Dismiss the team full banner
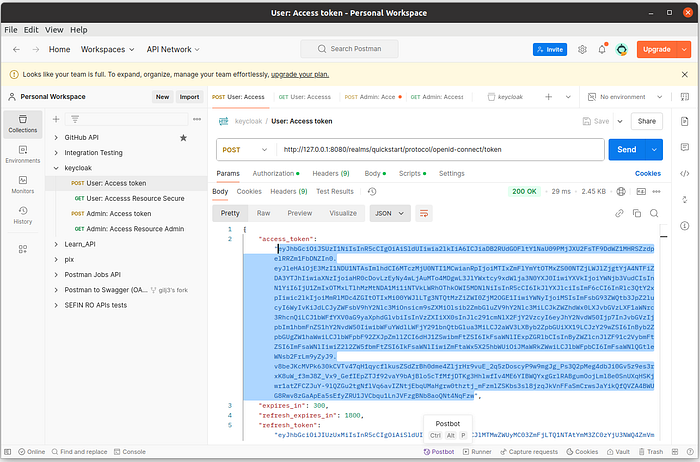700x462 pixels. (x=684, y=75)
